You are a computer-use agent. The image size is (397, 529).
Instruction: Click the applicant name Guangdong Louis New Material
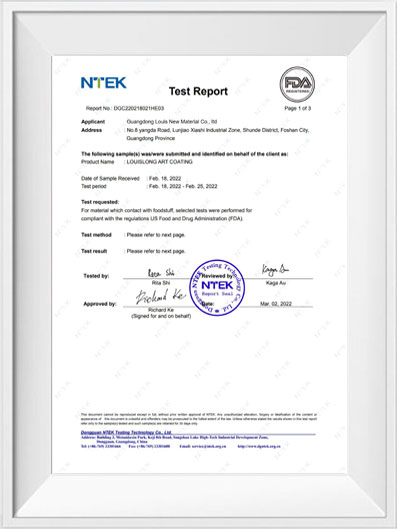click(x=172, y=121)
